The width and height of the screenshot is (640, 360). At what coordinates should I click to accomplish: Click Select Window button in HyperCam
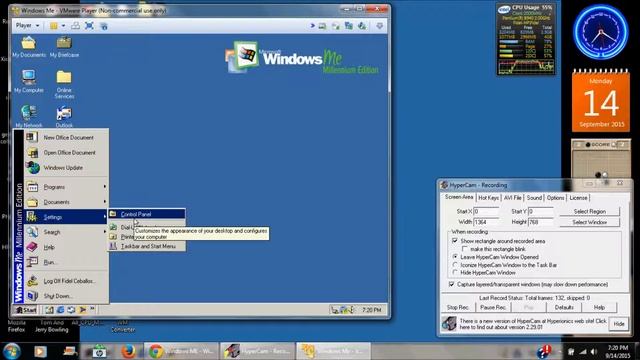click(x=589, y=222)
